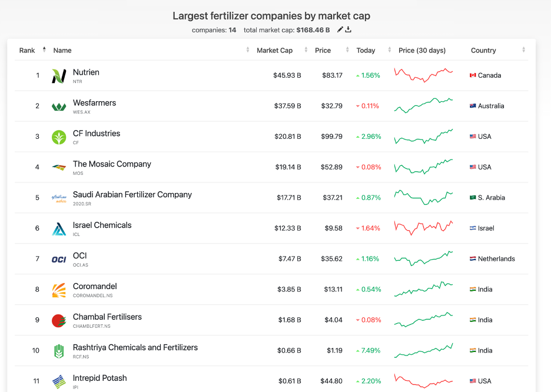Sort by Country column arrows
This screenshot has height=392, width=551.
[523, 49]
